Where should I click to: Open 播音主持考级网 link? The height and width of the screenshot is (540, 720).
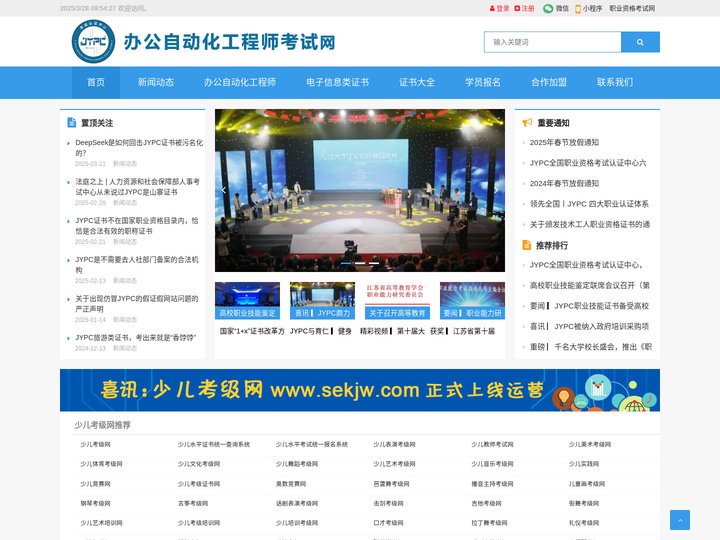pyautogui.click(x=492, y=484)
